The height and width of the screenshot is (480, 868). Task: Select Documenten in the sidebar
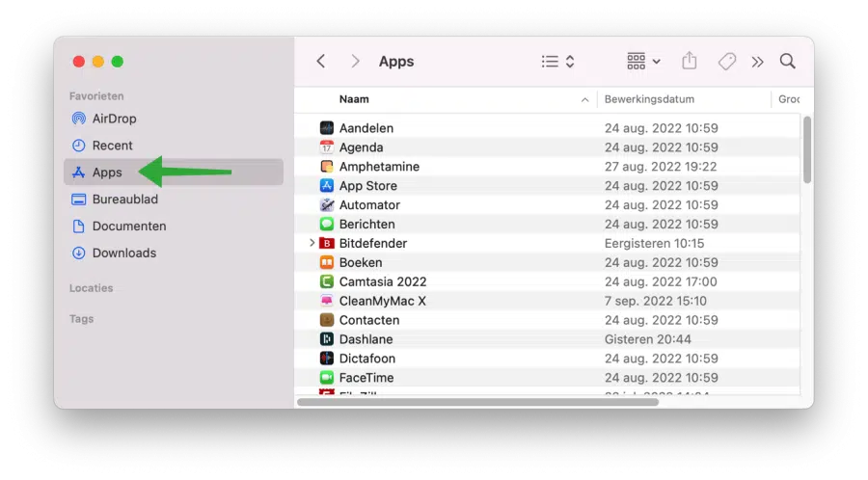point(174,227)
